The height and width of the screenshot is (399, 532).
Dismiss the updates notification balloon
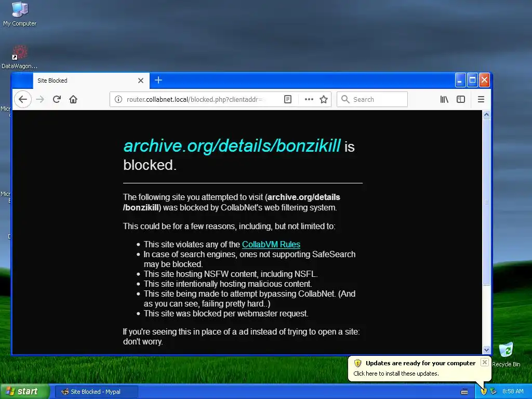pyautogui.click(x=485, y=362)
